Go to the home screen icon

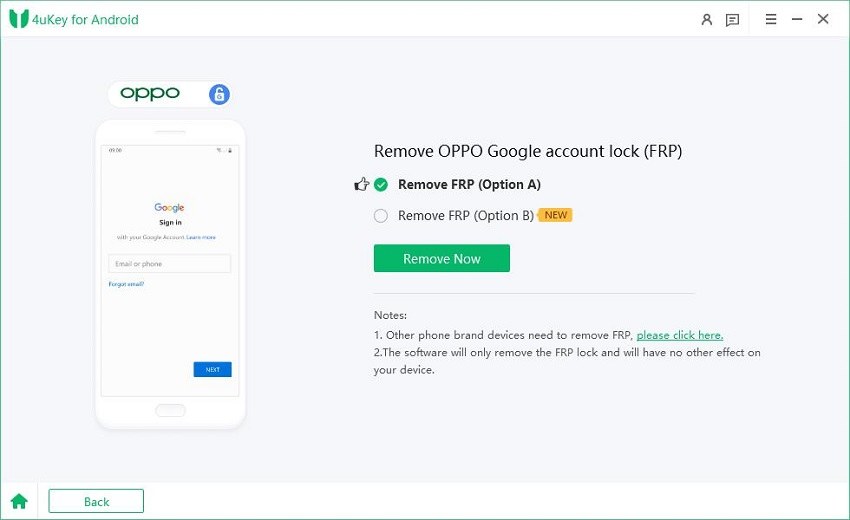[19, 501]
